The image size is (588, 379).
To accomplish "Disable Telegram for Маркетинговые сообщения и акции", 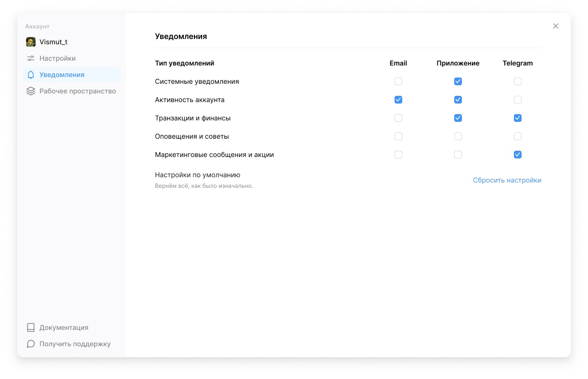I will coord(517,155).
